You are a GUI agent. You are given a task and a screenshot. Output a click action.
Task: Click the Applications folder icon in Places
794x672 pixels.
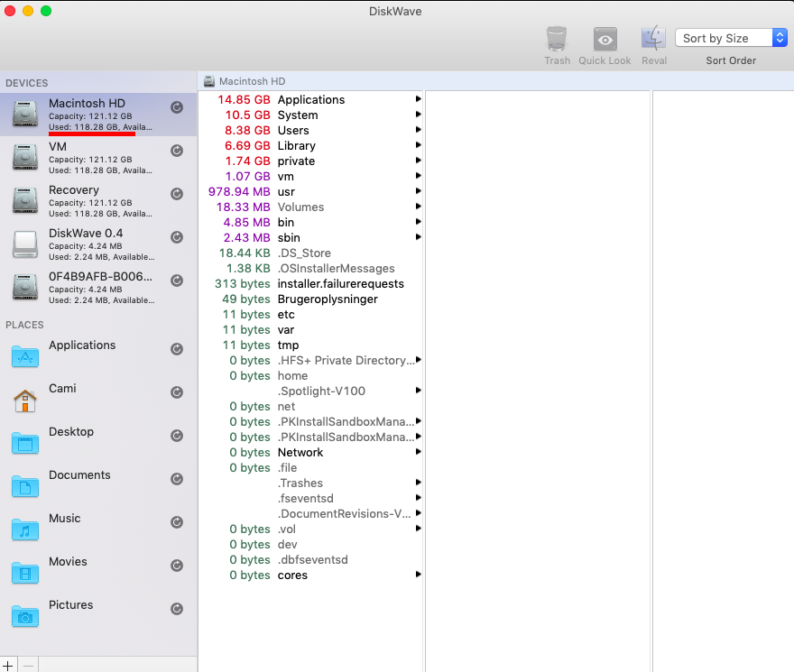(25, 356)
